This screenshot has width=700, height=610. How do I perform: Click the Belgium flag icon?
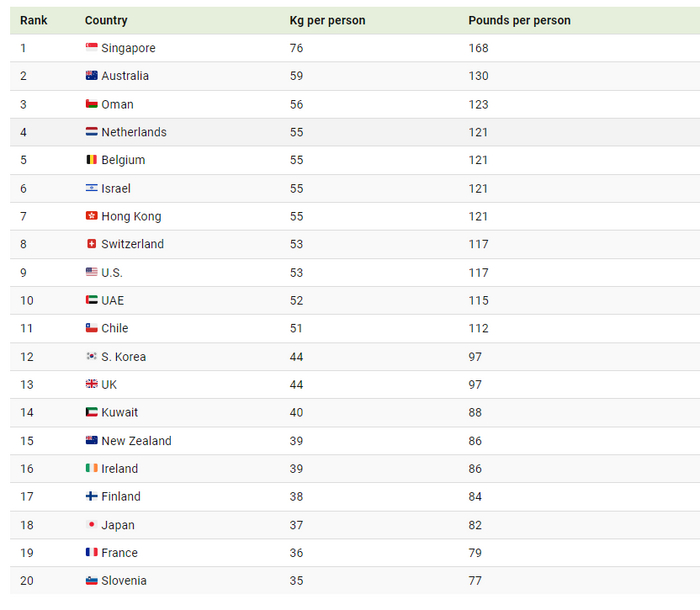91,160
